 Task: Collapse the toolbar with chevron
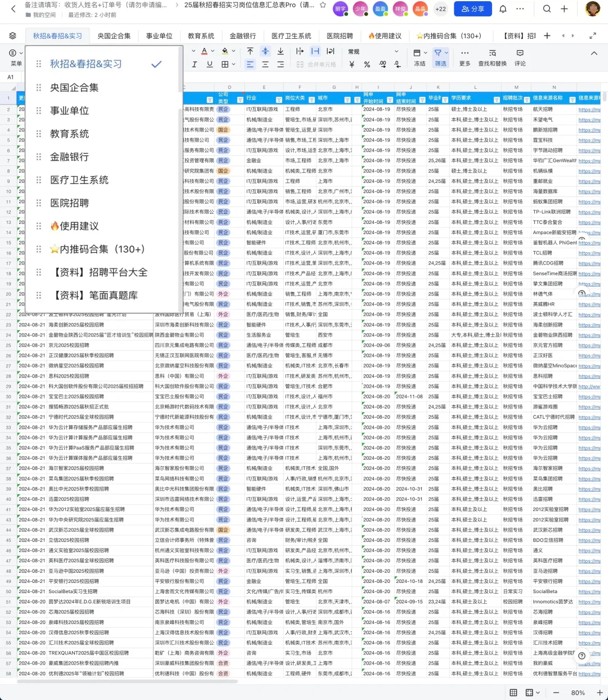coord(594,53)
